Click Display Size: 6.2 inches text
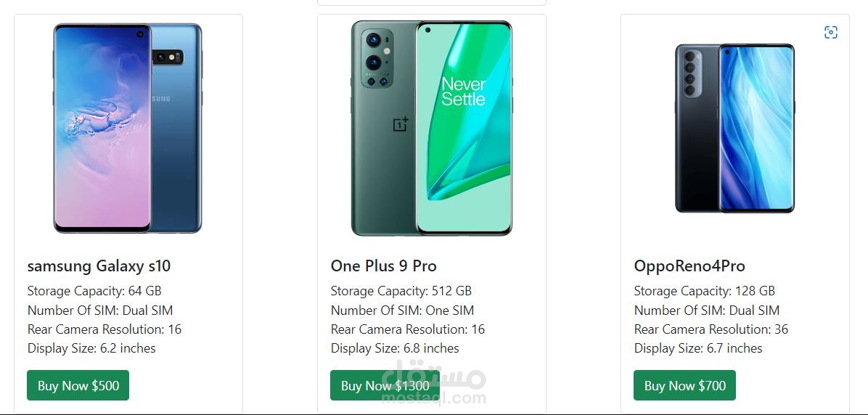This screenshot has height=415, width=868. point(91,348)
